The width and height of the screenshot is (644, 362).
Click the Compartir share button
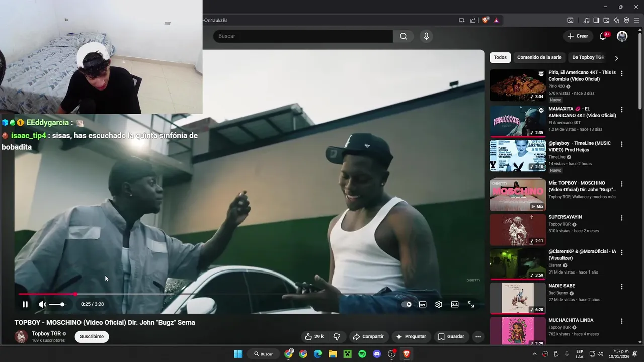coord(368,337)
